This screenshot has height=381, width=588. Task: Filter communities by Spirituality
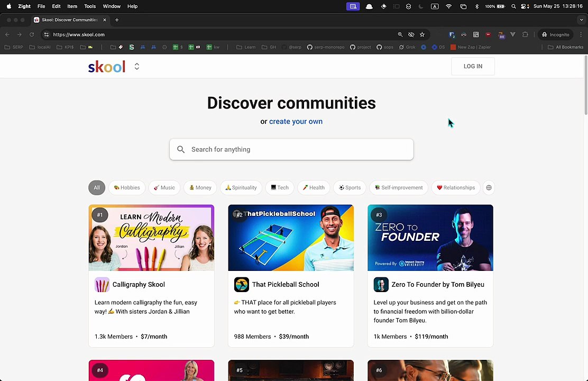(x=241, y=188)
